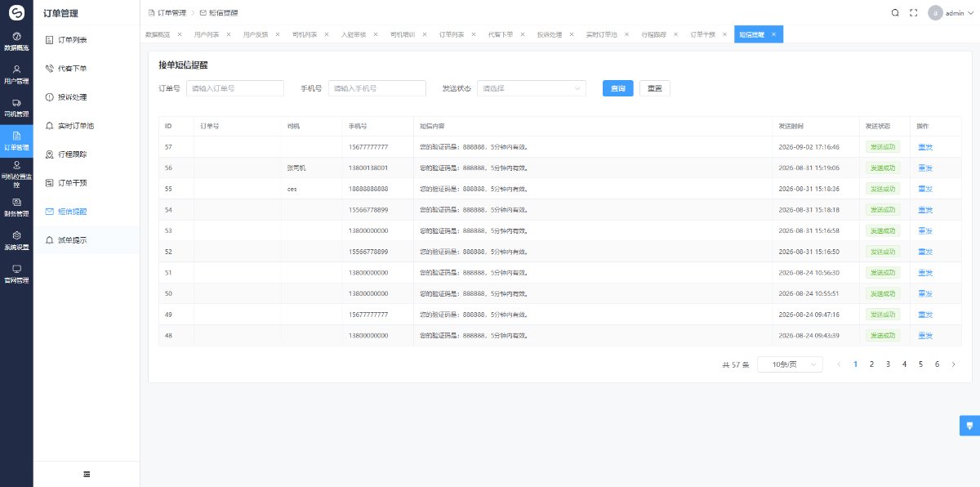Switch to the 投诉处理 tab
The width and height of the screenshot is (980, 487).
[x=550, y=34]
